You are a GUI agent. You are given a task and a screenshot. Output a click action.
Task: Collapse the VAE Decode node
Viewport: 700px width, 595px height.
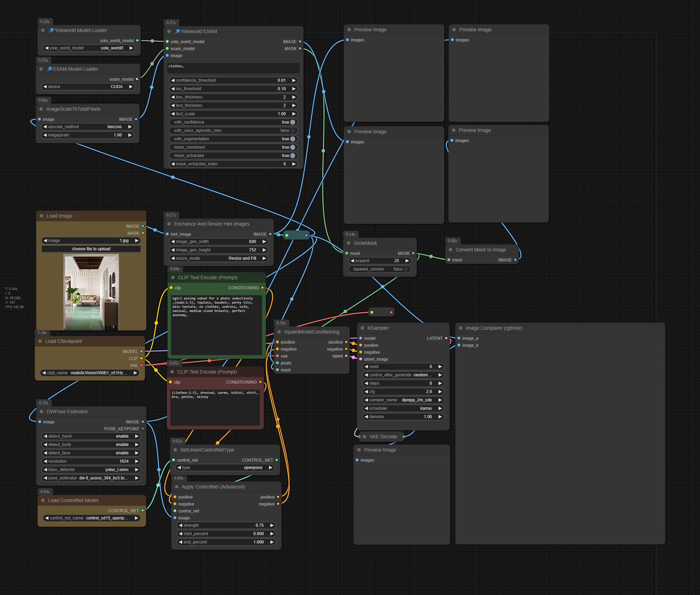364,437
